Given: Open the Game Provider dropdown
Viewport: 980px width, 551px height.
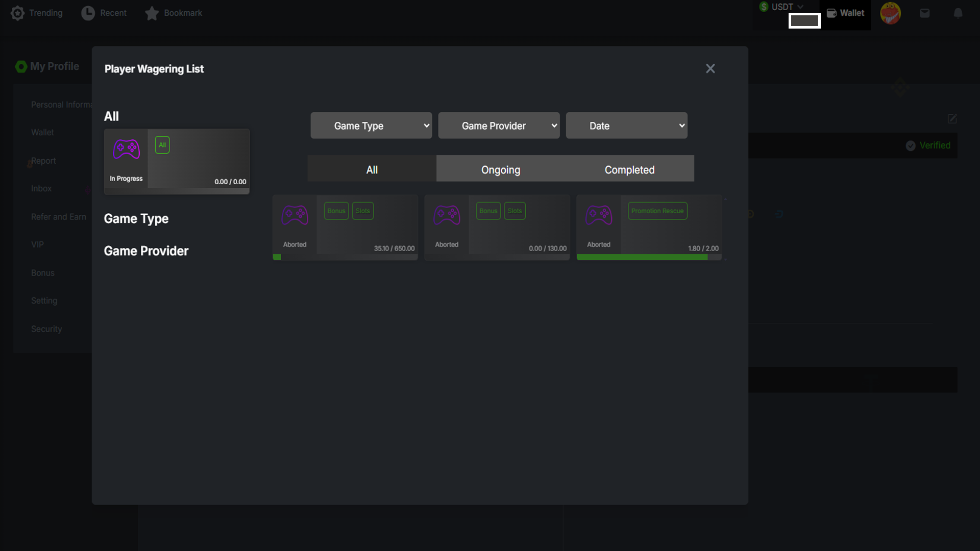Looking at the screenshot, I should [x=499, y=126].
